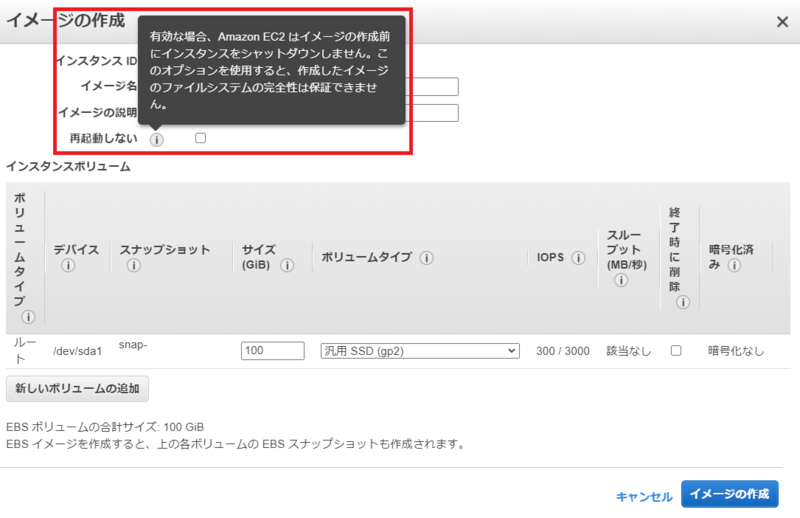Viewport: 800px width, 518px height.
Task: Click info icon next to 再起動しない
Action: coord(157,139)
